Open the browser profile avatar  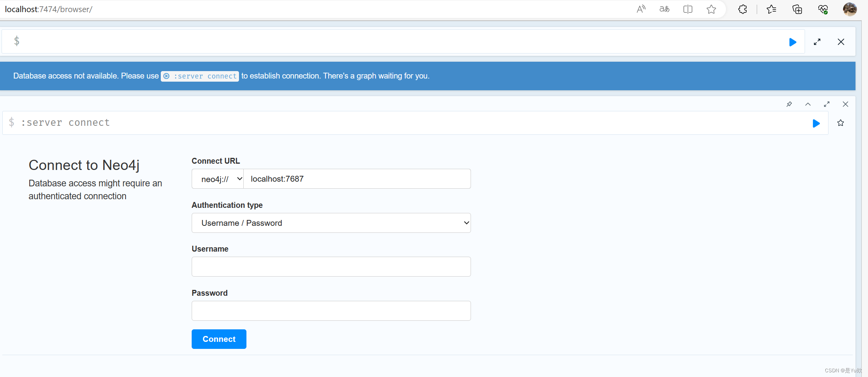850,9
